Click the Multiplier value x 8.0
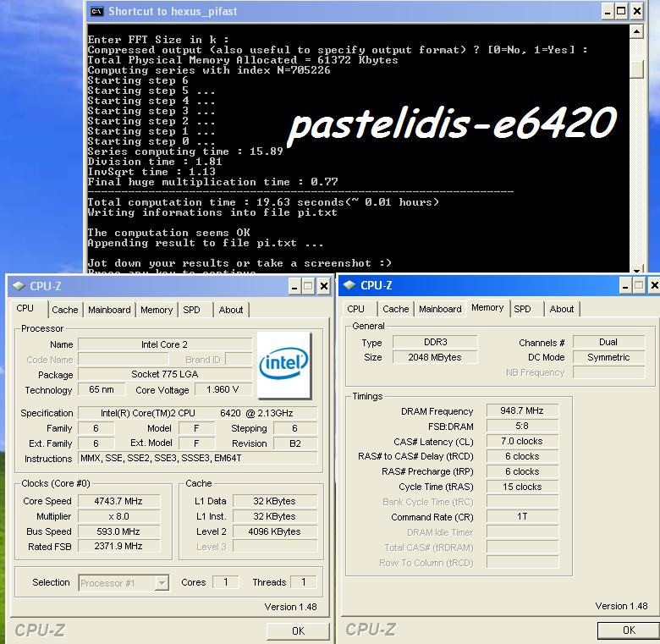Screen dimensions: 660x644 pyautogui.click(x=118, y=516)
